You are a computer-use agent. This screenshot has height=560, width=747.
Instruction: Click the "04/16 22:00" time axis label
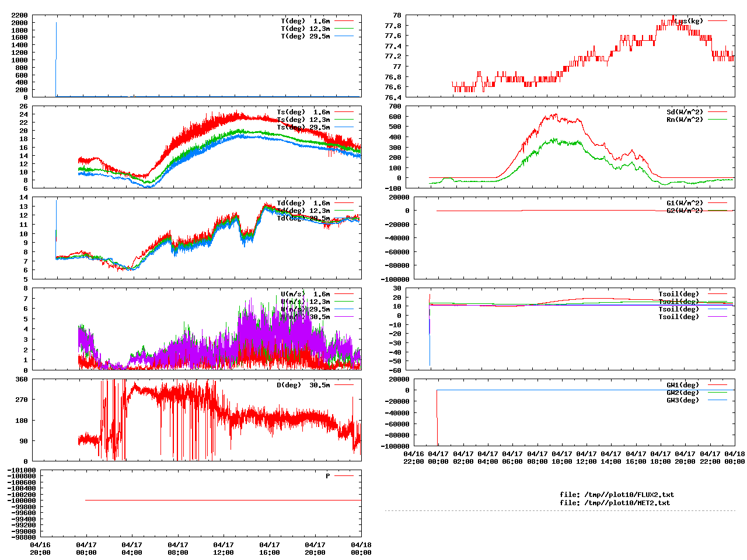point(414,457)
